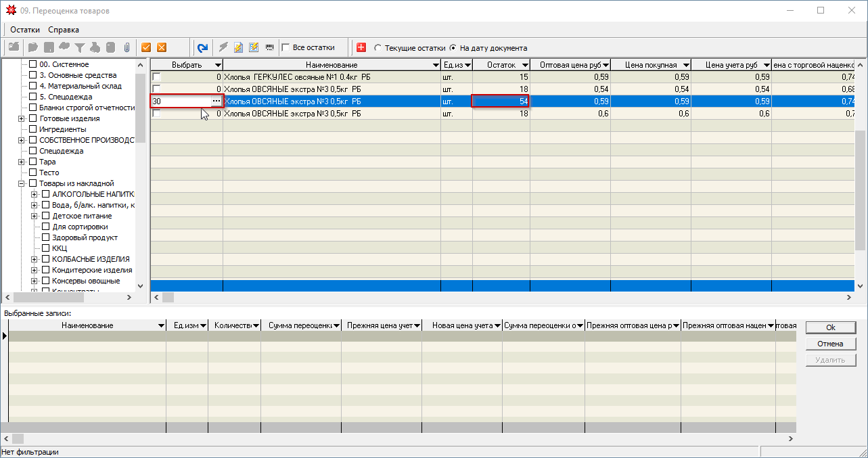Viewport: 868px width, 458px height.
Task: Click the ellipsis button in the Выбрать cell
Action: [216, 101]
